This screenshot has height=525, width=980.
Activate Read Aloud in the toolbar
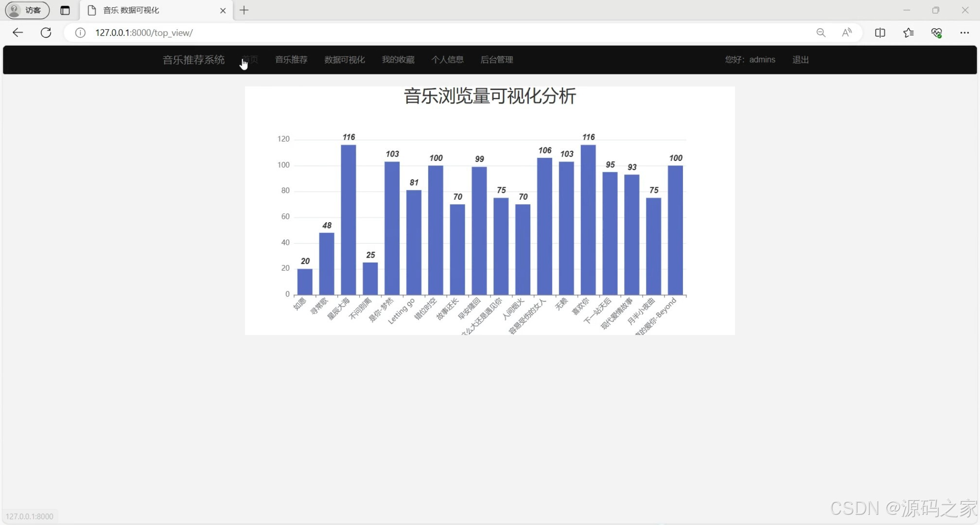click(x=847, y=33)
